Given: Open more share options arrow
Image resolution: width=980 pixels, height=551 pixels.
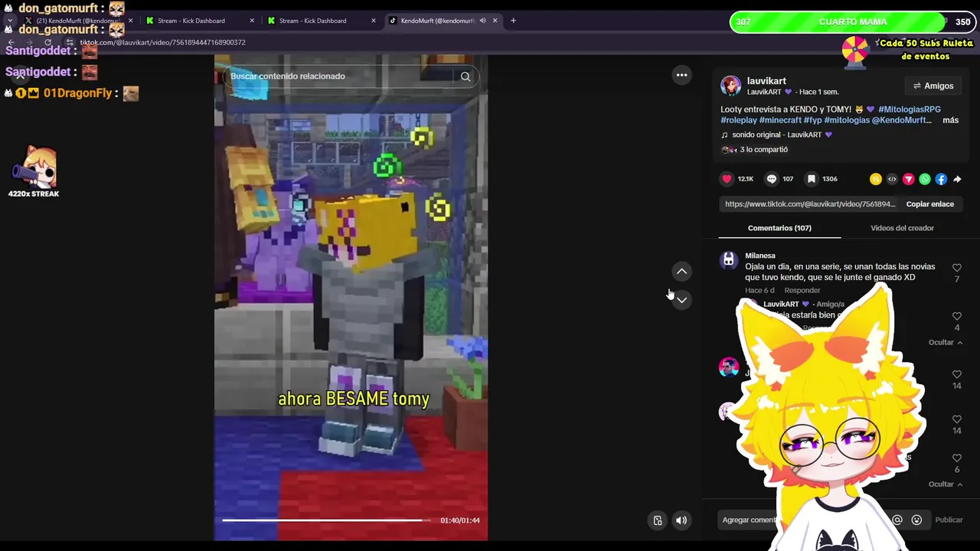Looking at the screenshot, I should coord(957,179).
